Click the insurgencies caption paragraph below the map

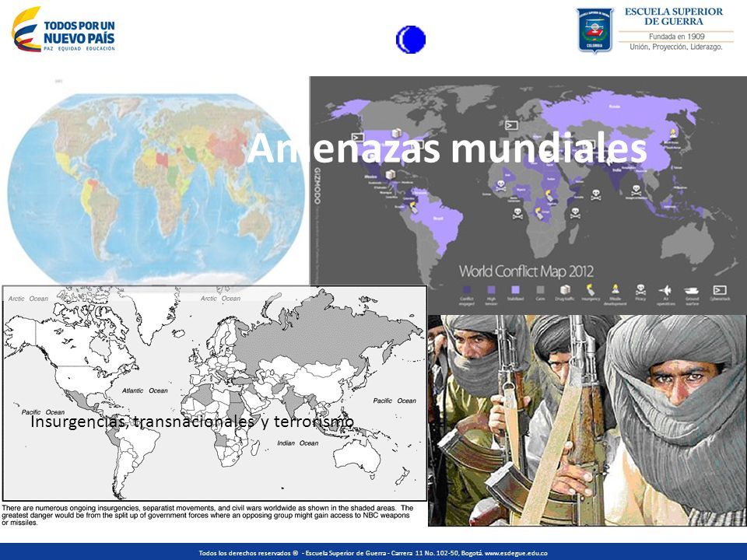207,515
